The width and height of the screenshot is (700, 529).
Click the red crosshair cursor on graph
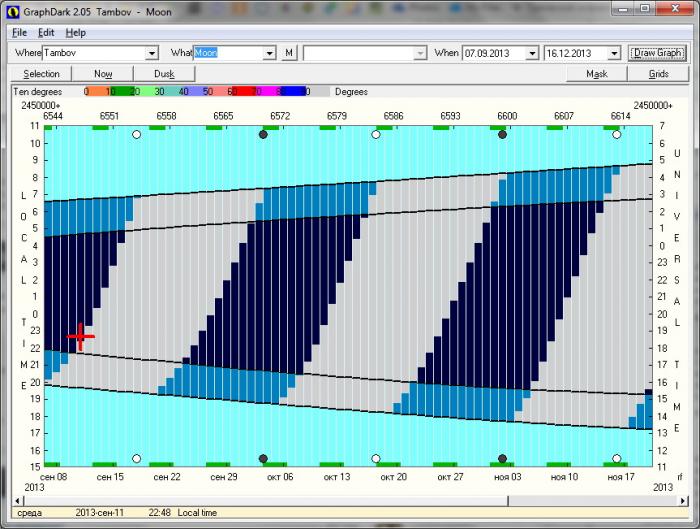coord(80,337)
